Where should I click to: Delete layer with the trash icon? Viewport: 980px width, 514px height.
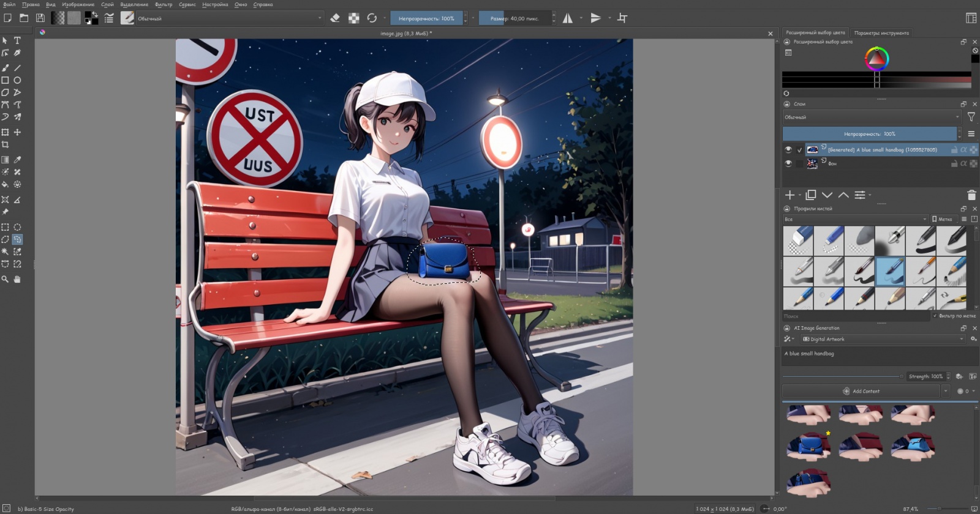(x=971, y=195)
